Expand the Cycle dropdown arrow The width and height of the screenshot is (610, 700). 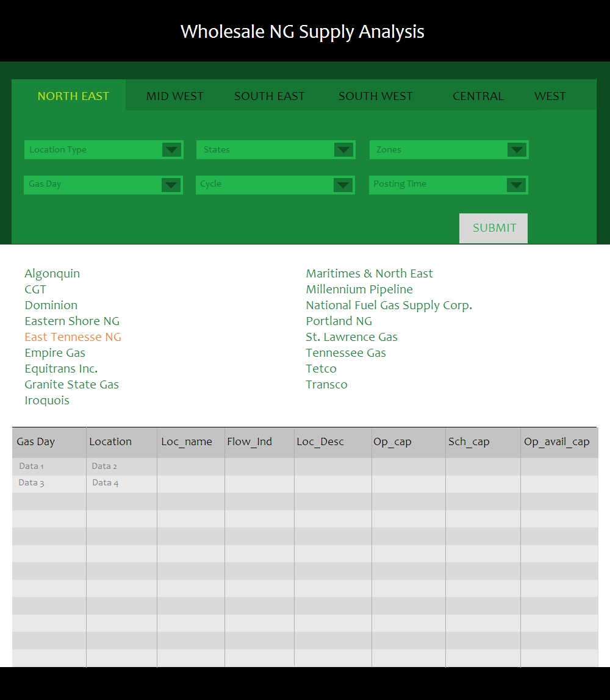[343, 185]
